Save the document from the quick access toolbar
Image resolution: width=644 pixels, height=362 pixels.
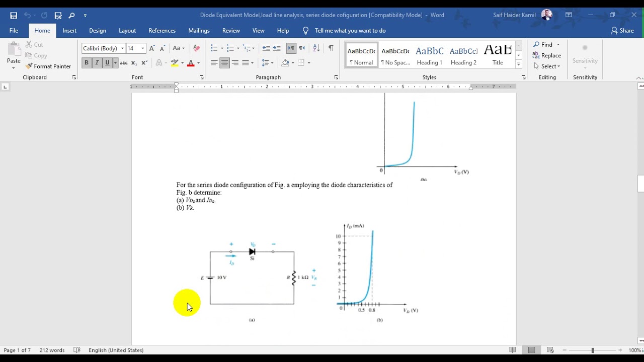tap(14, 16)
